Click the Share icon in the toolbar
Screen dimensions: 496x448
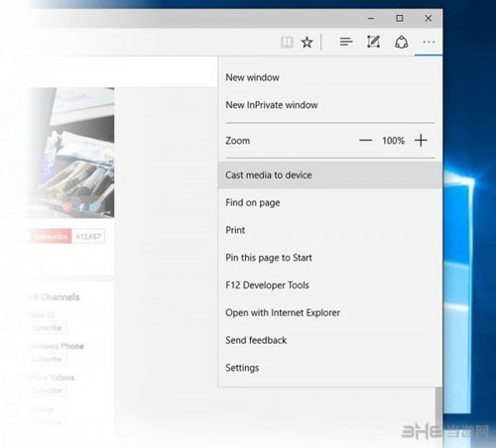click(401, 43)
